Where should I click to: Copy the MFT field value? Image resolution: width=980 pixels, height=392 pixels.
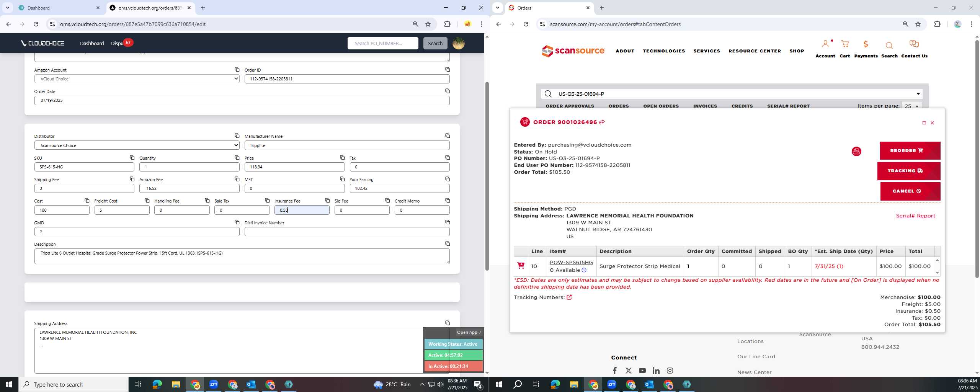342,179
